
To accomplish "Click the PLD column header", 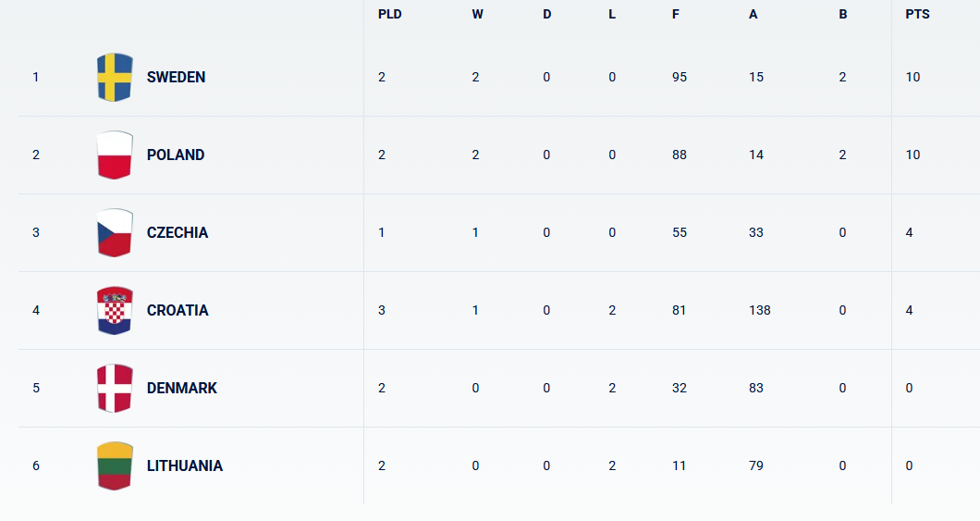I will click(390, 15).
